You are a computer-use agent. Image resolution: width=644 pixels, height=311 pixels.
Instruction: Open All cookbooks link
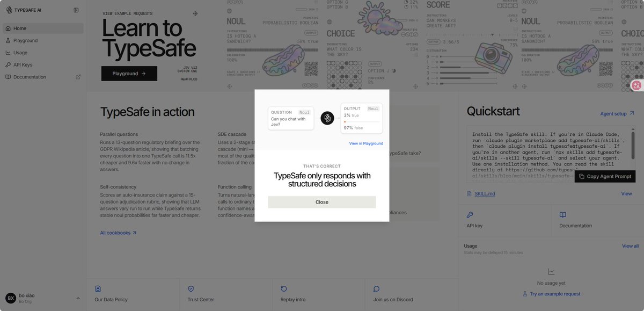coord(118,233)
